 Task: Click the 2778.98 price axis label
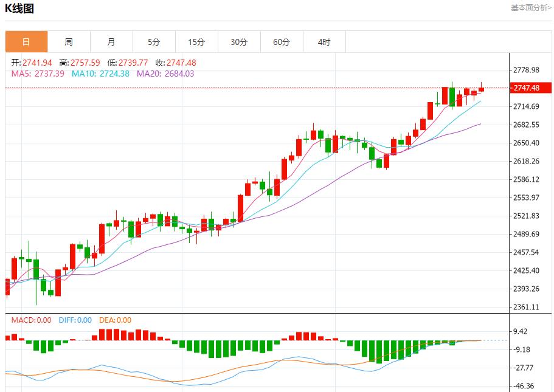526,70
